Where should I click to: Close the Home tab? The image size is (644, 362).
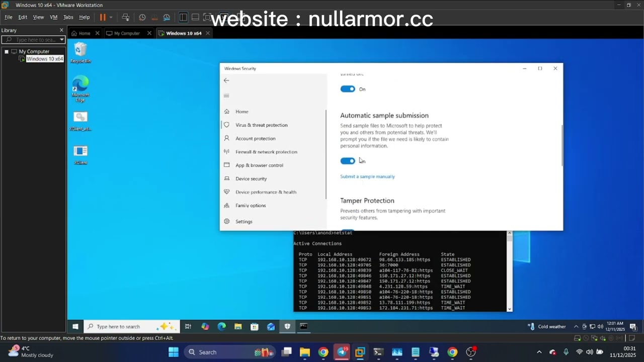[x=97, y=33]
